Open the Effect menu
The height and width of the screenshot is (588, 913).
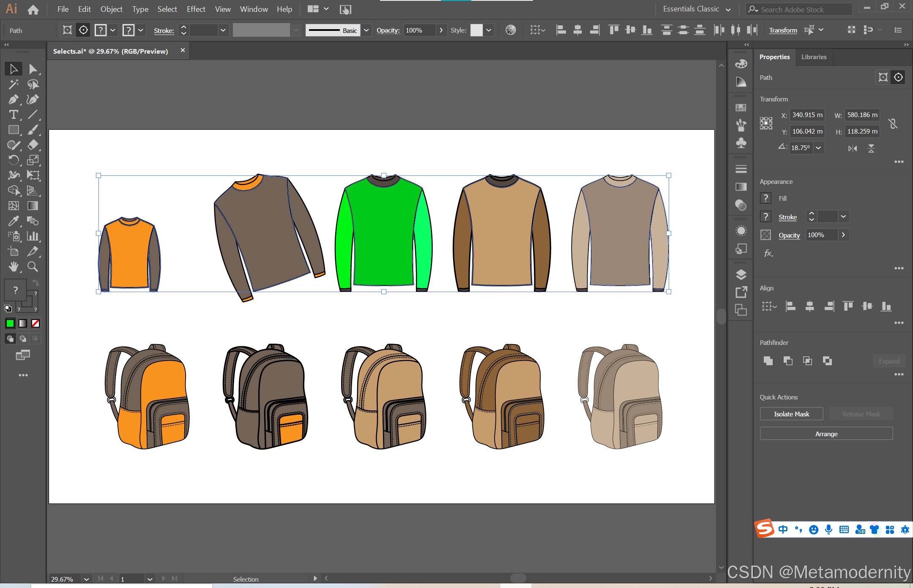pyautogui.click(x=196, y=9)
